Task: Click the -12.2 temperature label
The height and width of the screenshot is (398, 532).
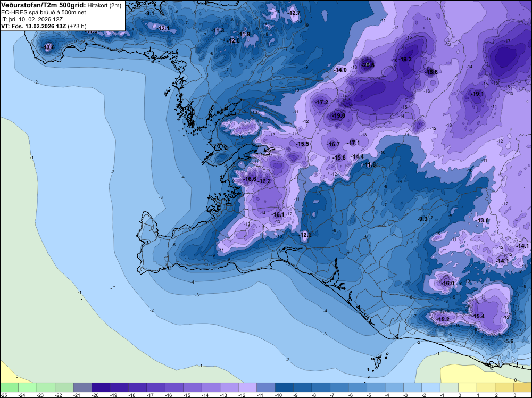Action: 305,235
